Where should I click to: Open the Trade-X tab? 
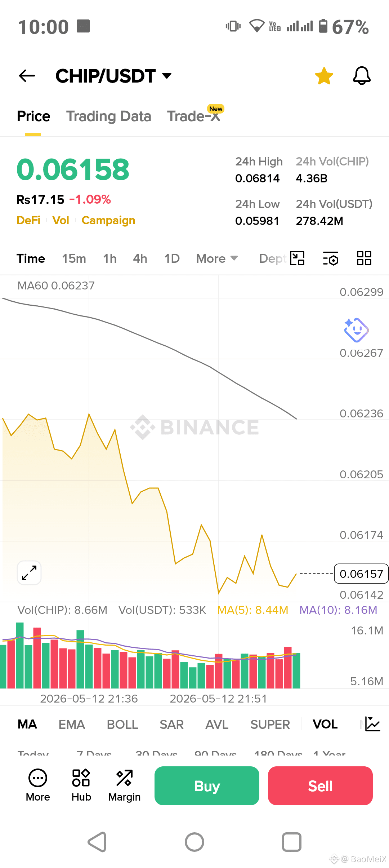(x=194, y=116)
